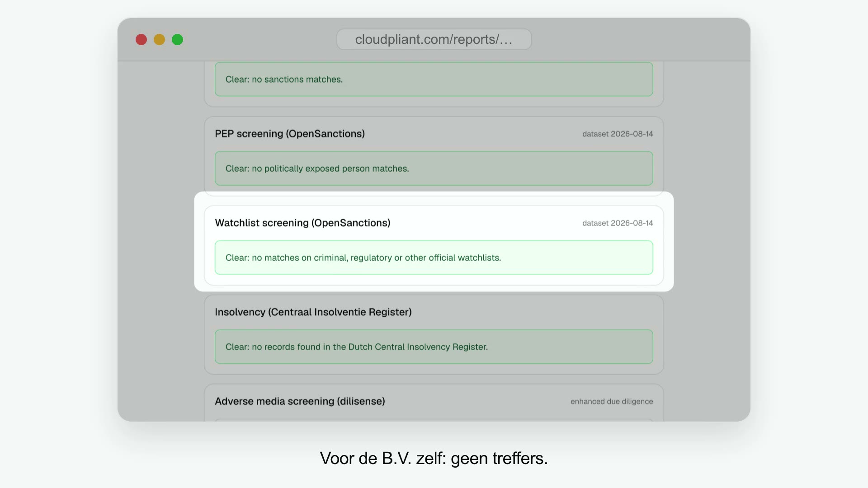Open the Insolvency (Centraal Insolventie Register) heading
The height and width of the screenshot is (488, 868).
(313, 312)
